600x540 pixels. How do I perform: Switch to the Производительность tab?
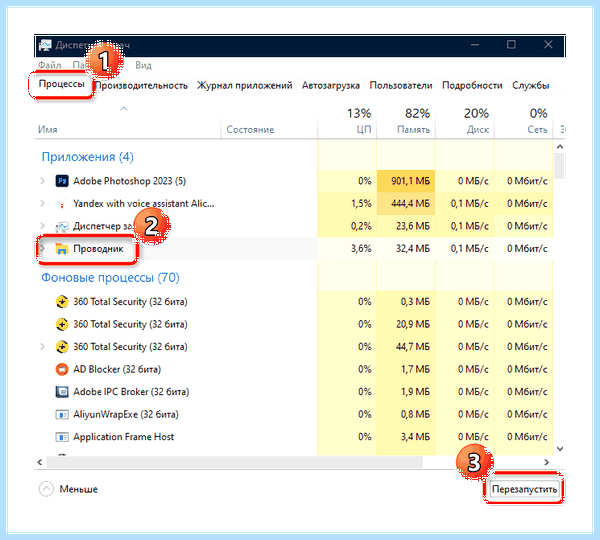142,85
